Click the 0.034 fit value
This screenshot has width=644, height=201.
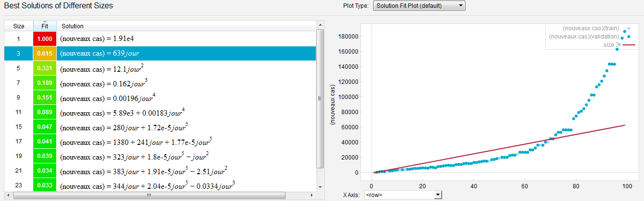click(x=44, y=171)
